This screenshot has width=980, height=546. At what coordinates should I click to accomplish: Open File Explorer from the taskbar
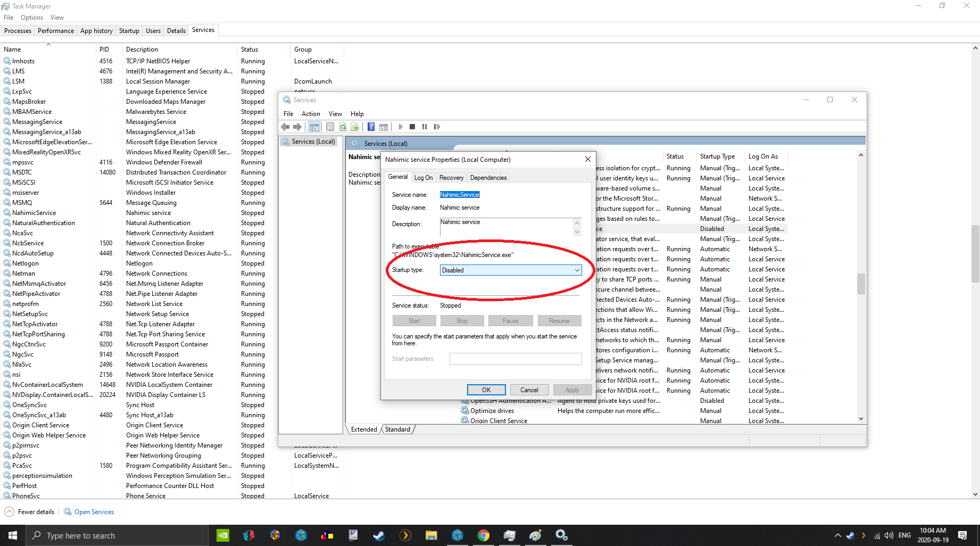431,535
